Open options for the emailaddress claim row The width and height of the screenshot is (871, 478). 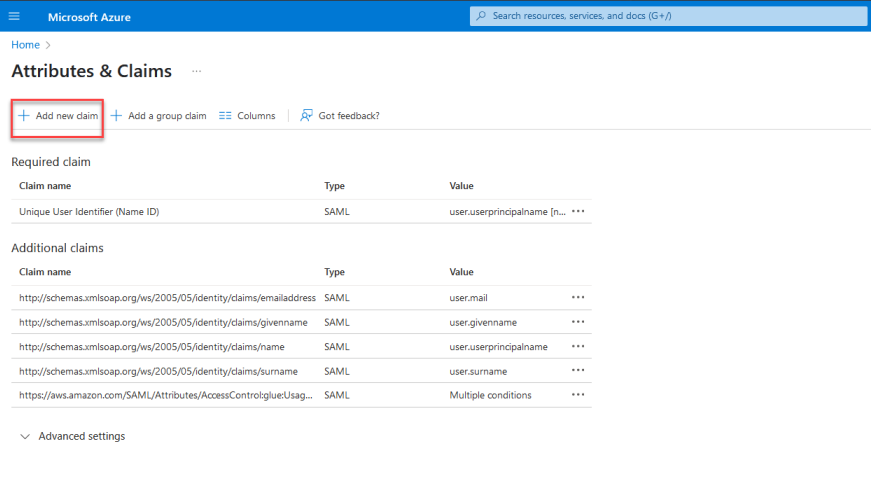pos(578,297)
